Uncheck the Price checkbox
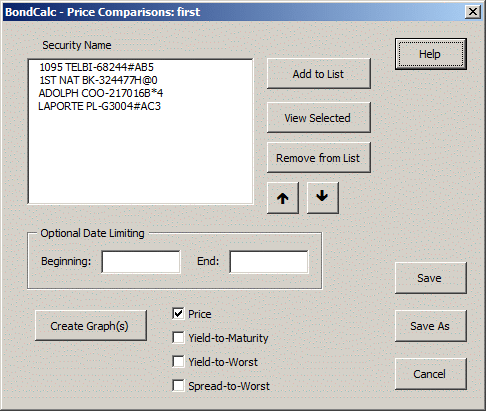 point(178,314)
